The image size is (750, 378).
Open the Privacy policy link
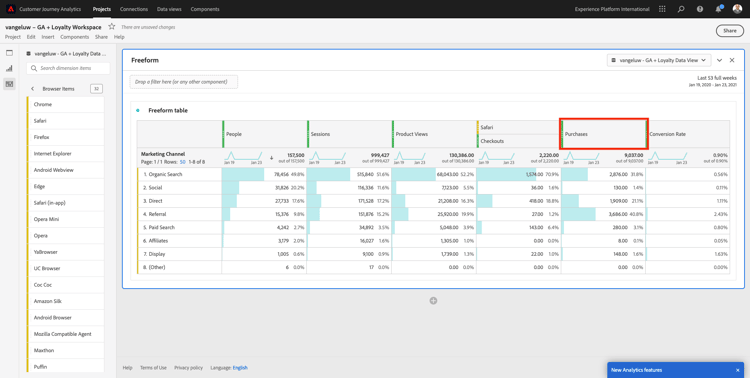188,368
